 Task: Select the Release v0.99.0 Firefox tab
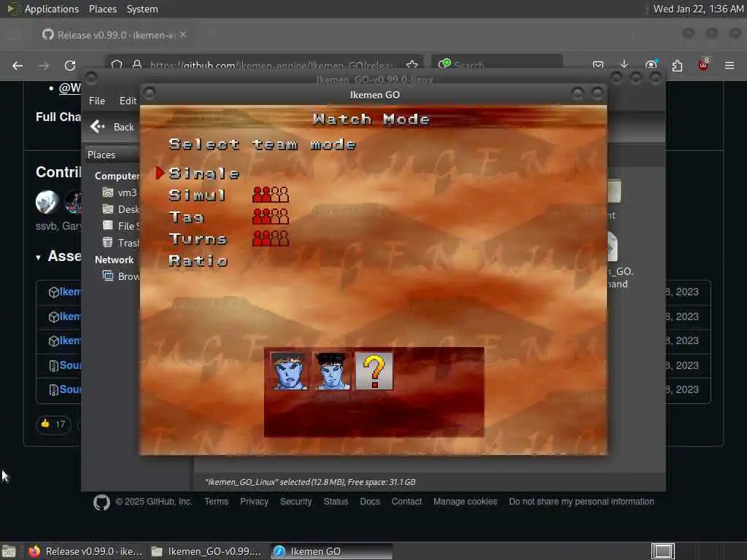[x=115, y=35]
